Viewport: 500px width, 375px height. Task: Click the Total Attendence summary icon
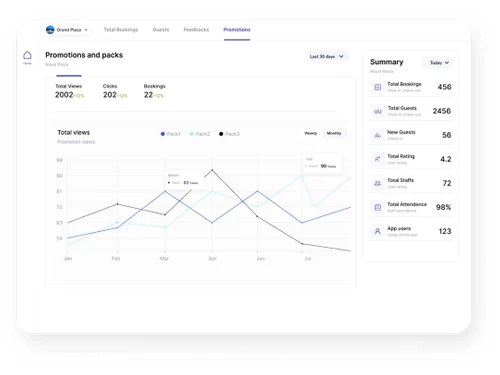pyautogui.click(x=377, y=207)
